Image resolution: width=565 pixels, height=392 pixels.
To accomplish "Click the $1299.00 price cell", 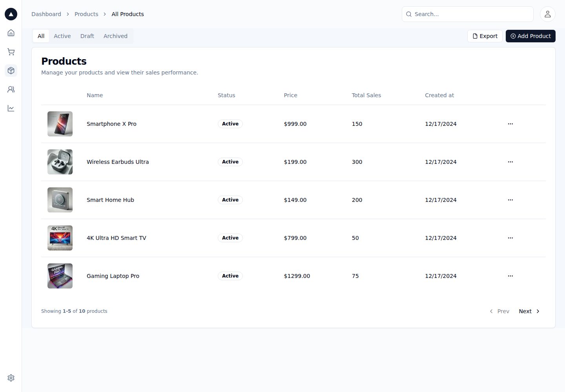I will (297, 276).
